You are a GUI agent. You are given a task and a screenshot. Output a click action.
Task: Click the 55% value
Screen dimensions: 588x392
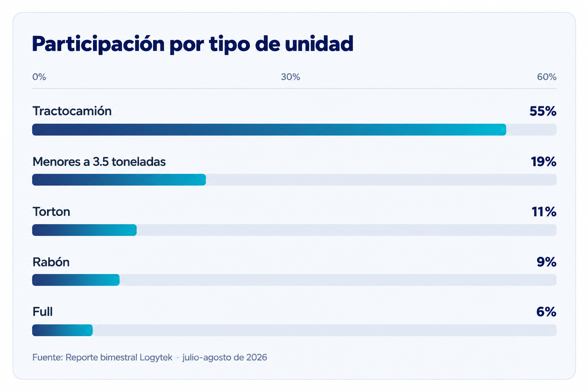pos(543,111)
